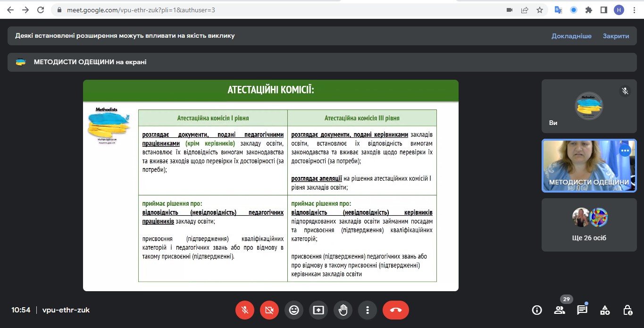This screenshot has width=644, height=328.
Task: Dismiss the banner with Закрити
Action: point(616,36)
